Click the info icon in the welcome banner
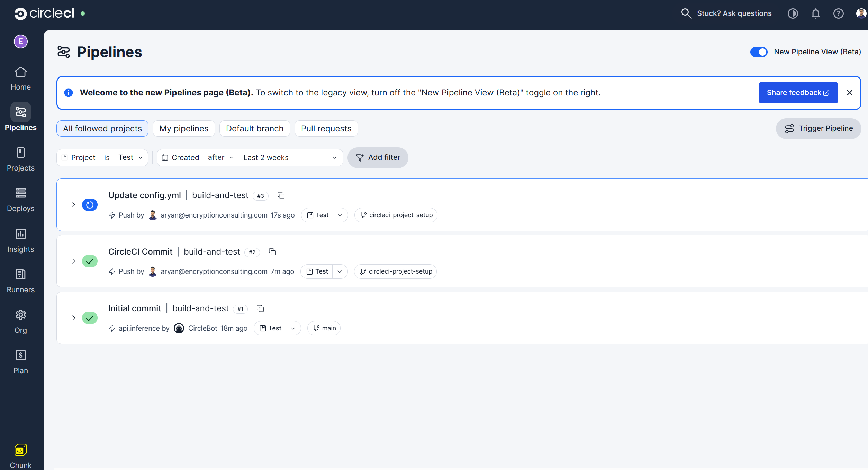Image resolution: width=868 pixels, height=470 pixels. [69, 93]
